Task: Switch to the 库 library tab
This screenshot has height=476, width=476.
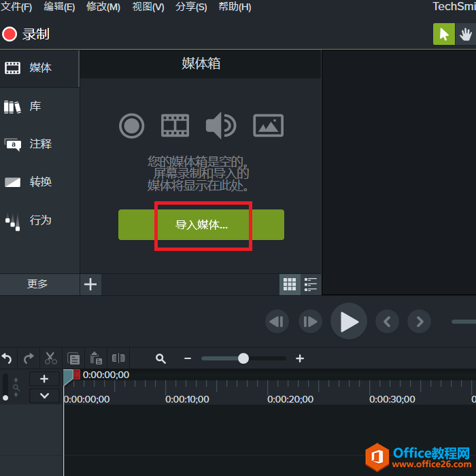Action: pyautogui.click(x=39, y=107)
